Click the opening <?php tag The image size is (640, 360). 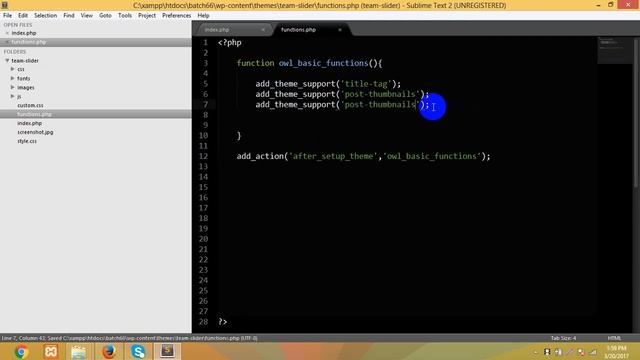click(x=230, y=43)
